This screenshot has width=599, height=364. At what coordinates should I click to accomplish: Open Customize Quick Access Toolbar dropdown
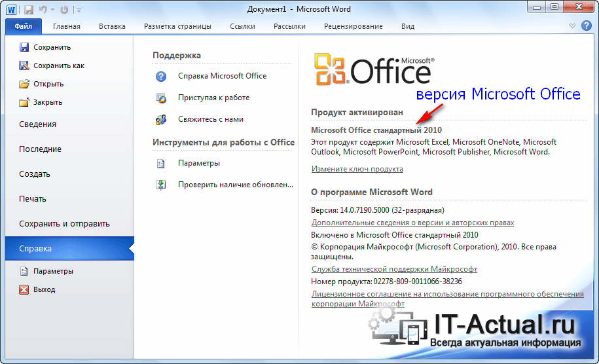(x=79, y=10)
